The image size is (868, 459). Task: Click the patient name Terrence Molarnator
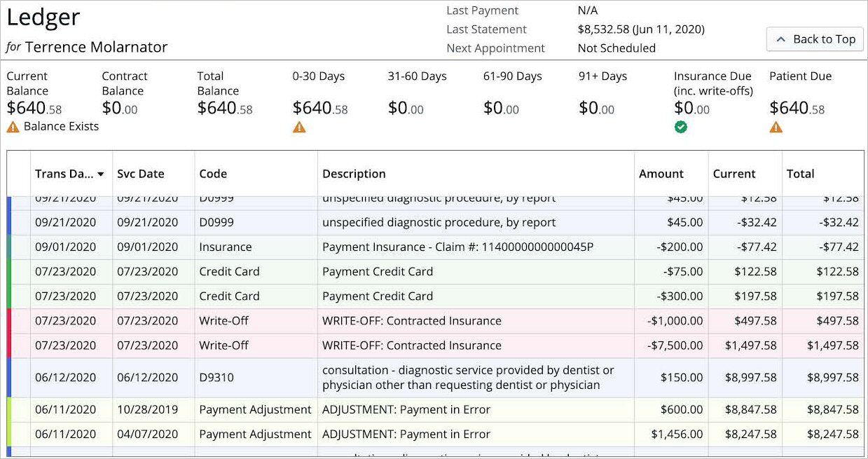pyautogui.click(x=96, y=48)
